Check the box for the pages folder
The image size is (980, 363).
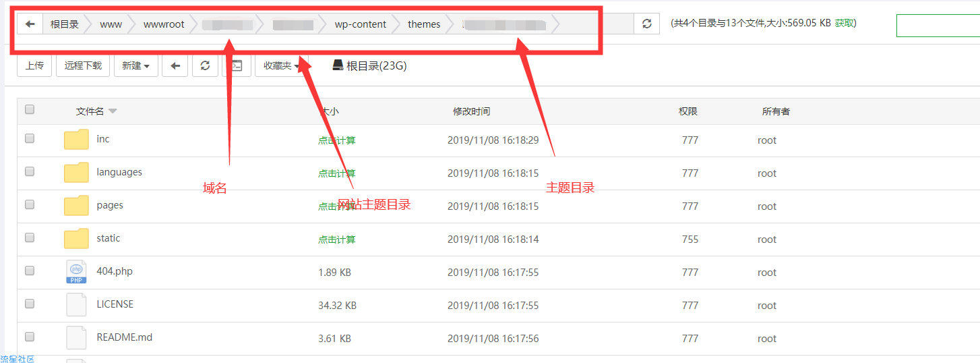[x=30, y=204]
